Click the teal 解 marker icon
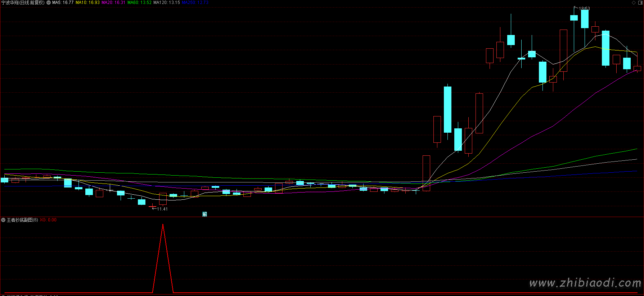Screen dimensions: 644x296 pyautogui.click(x=204, y=214)
